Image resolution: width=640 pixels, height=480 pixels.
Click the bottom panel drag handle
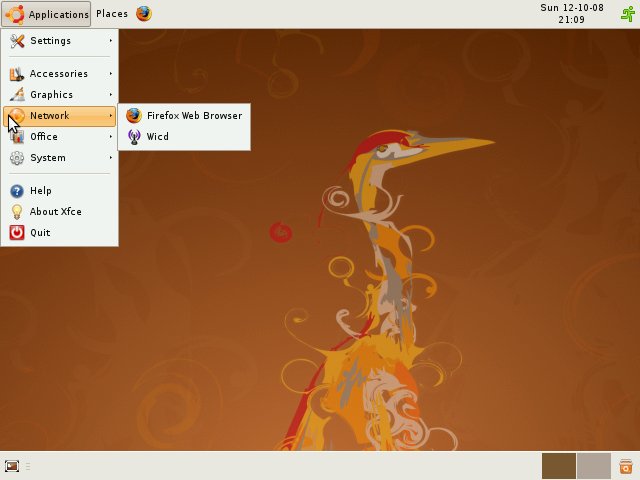[28, 466]
